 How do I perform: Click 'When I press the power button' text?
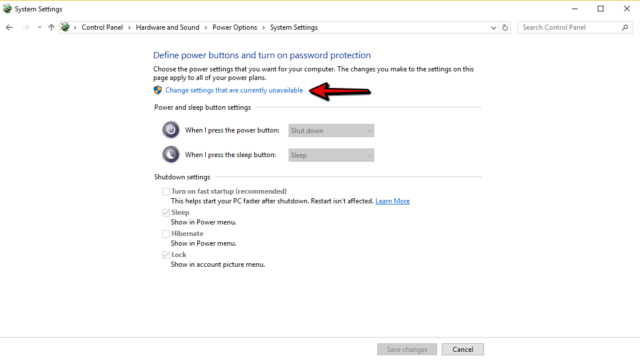[232, 130]
